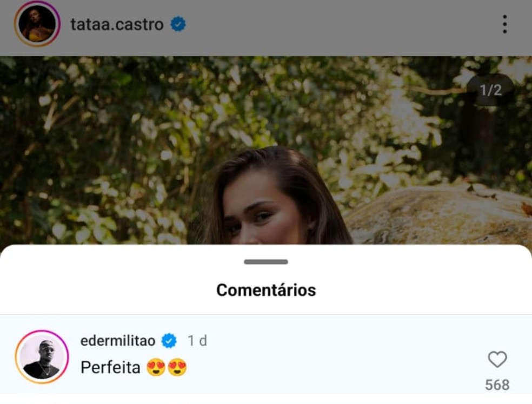This screenshot has width=532, height=404.
Task: Select the Comentários header tab
Action: click(265, 290)
